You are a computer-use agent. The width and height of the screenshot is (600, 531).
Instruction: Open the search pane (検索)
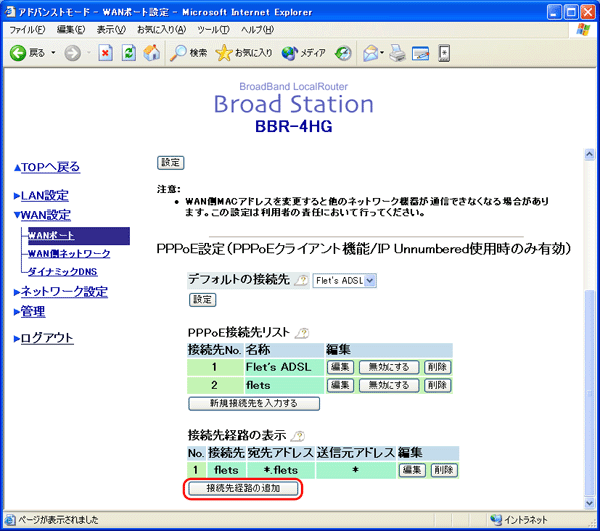[188, 53]
